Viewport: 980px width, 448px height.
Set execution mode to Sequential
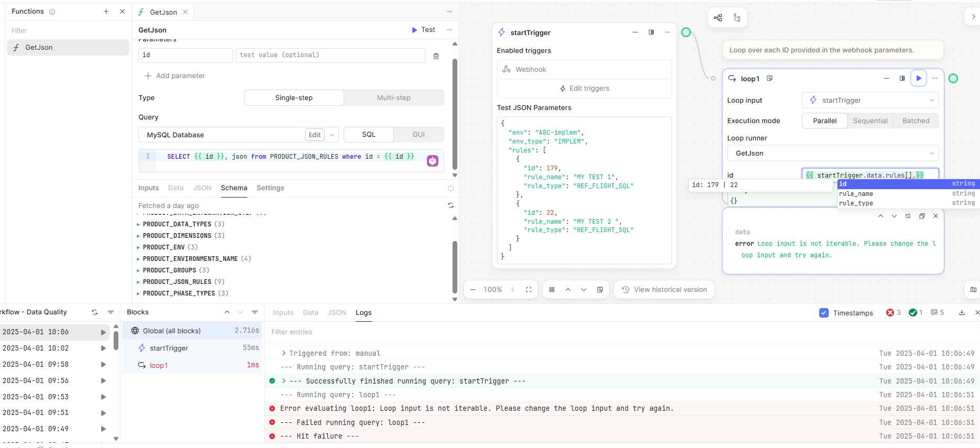[870, 121]
